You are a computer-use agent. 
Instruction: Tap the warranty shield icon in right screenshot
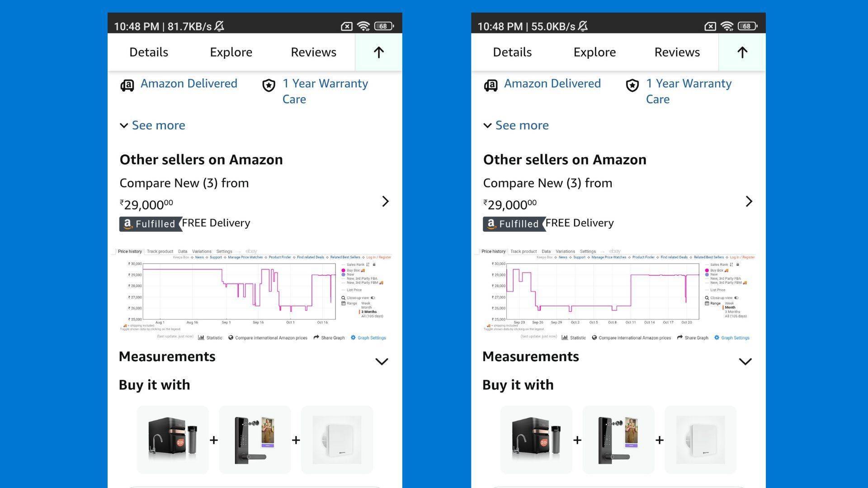point(632,85)
